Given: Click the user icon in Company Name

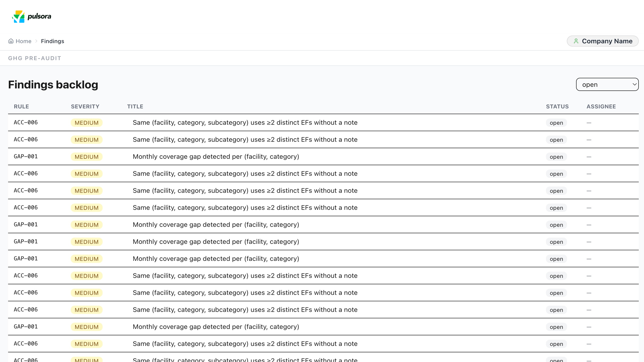Looking at the screenshot, I should [576, 41].
